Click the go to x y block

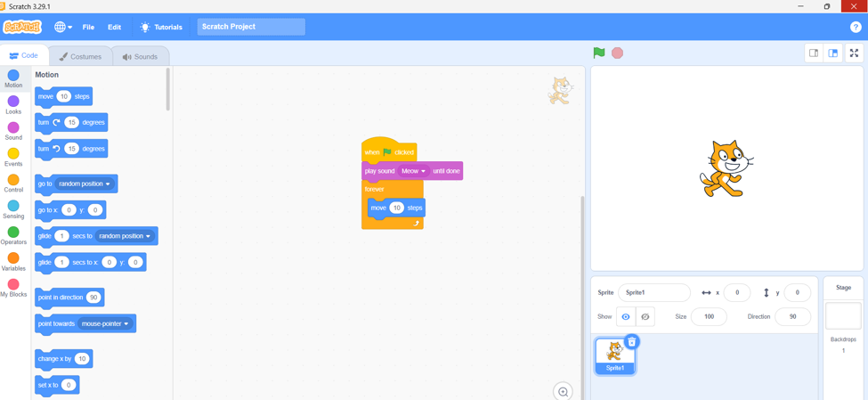(70, 210)
